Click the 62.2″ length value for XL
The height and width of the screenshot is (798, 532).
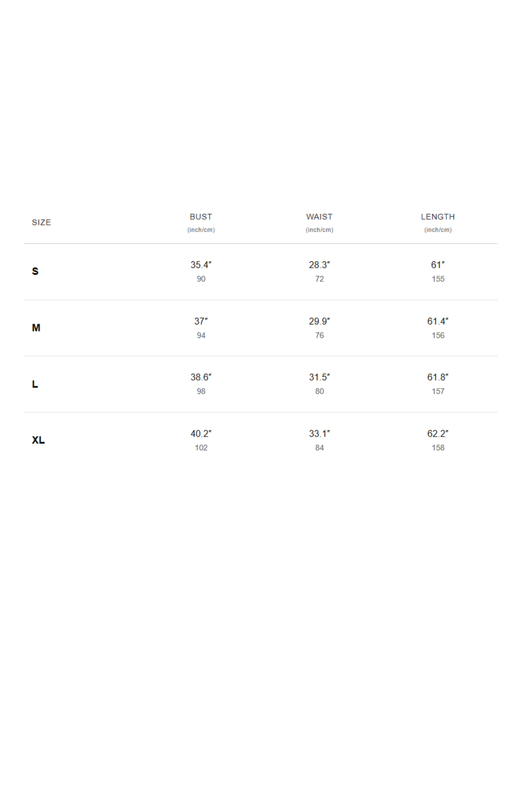coord(438,434)
